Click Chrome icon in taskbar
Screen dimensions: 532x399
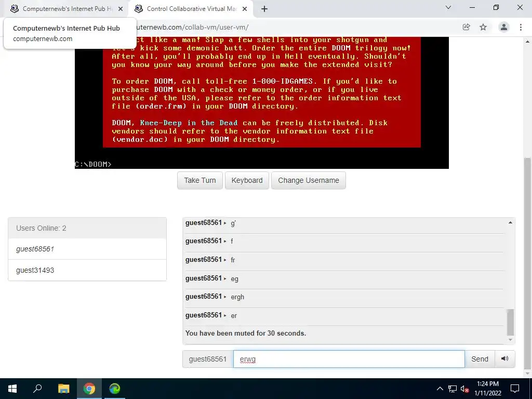(89, 389)
